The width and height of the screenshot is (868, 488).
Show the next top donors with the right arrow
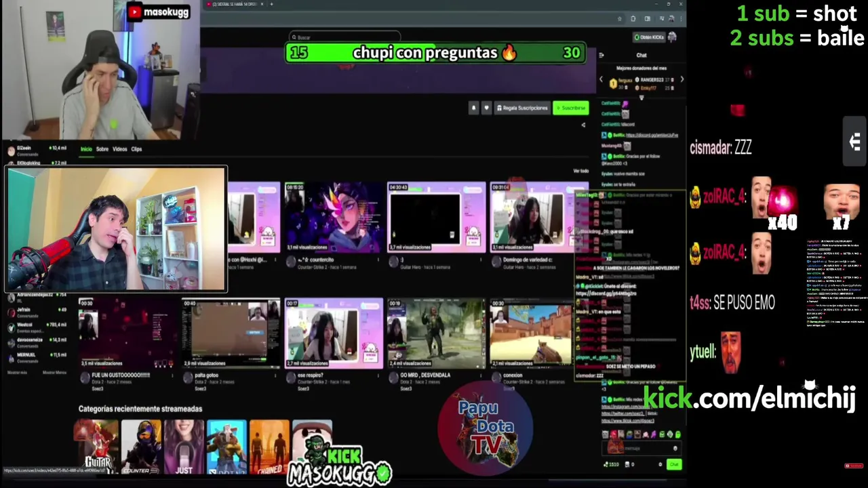(682, 79)
